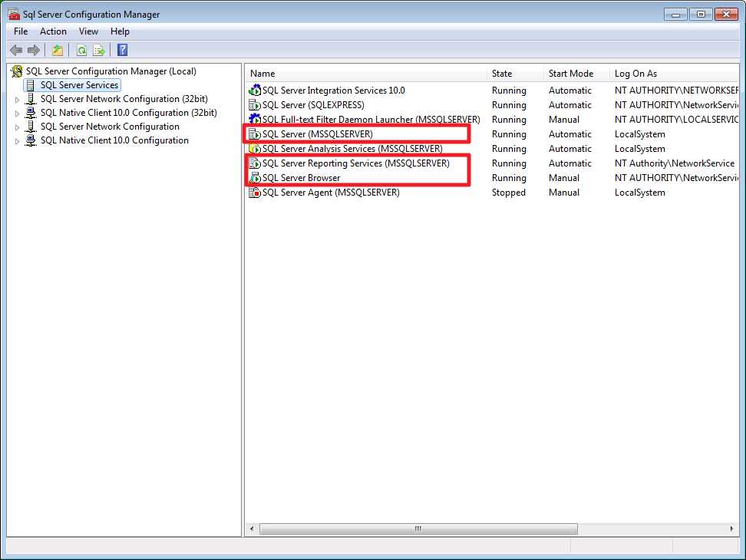Screen dimensions: 746x560
Task: Click LocalSystem logon for SQL Server Analysis Services
Action: (639, 149)
